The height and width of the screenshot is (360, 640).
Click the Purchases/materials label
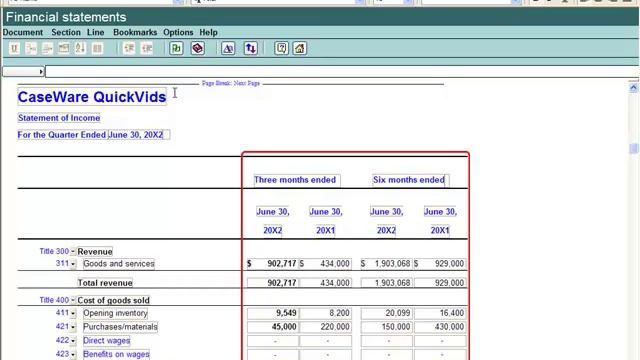(x=120, y=327)
